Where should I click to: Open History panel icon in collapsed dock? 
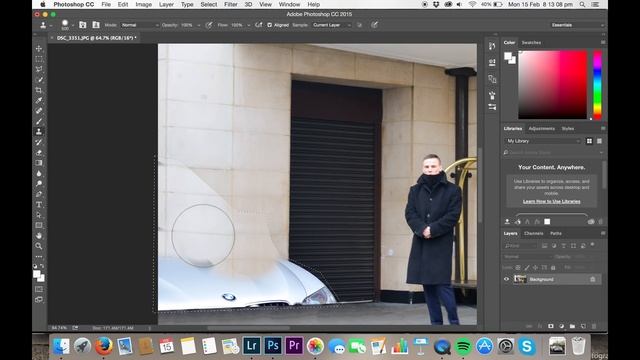tap(492, 46)
